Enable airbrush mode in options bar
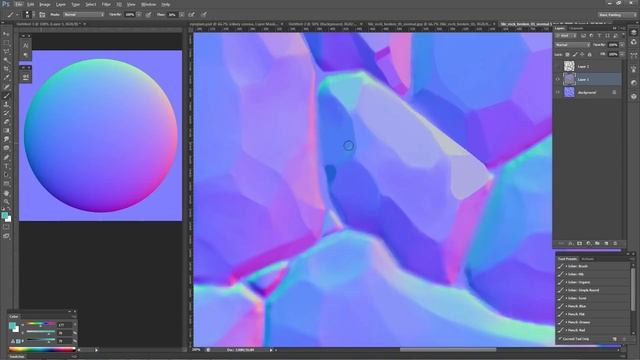Viewport: 640px width, 360px height. pyautogui.click(x=191, y=15)
